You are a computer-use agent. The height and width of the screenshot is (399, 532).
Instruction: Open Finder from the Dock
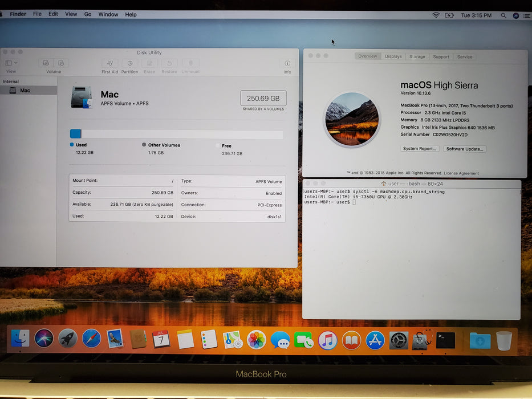[x=20, y=338]
